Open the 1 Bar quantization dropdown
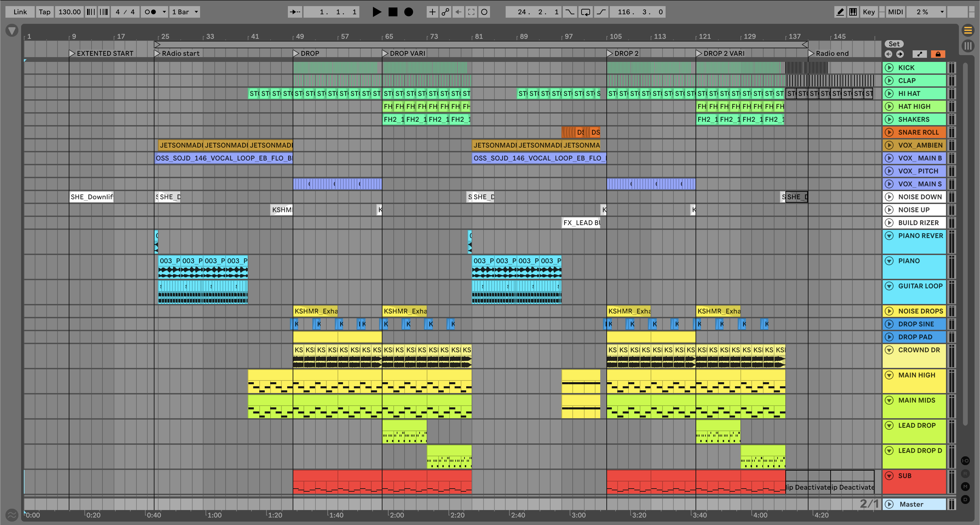The height and width of the screenshot is (525, 980). [x=185, y=12]
